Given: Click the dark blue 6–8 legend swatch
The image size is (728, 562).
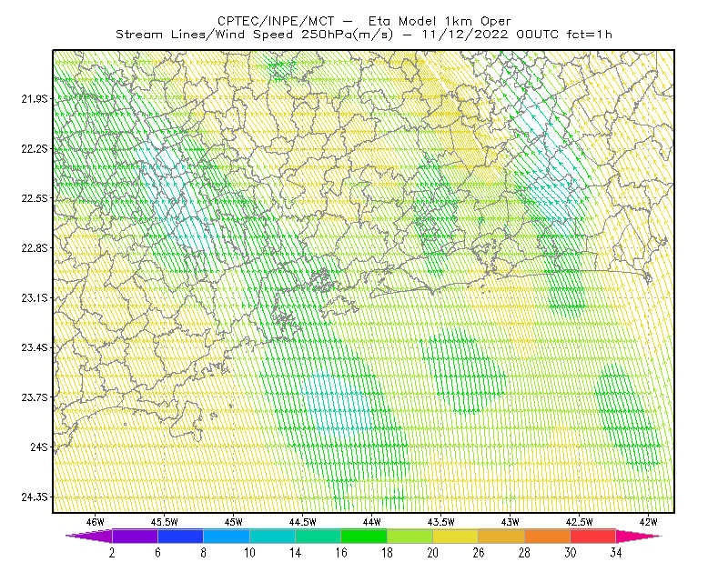Looking at the screenshot, I should tap(180, 536).
